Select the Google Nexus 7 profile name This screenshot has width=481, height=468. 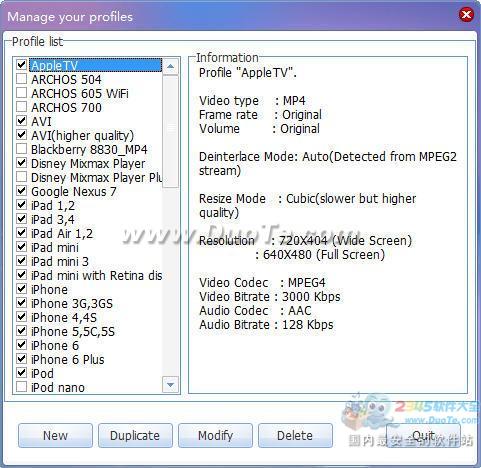click(74, 192)
